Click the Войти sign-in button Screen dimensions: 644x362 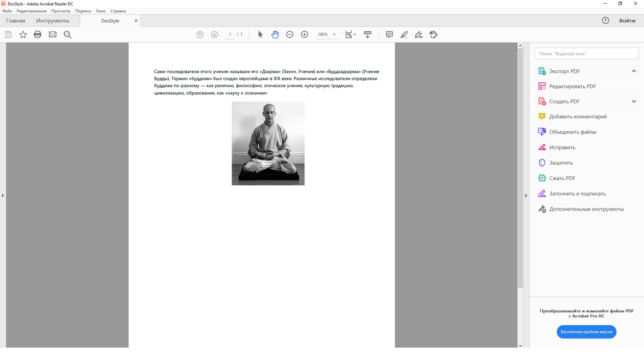[x=627, y=21]
